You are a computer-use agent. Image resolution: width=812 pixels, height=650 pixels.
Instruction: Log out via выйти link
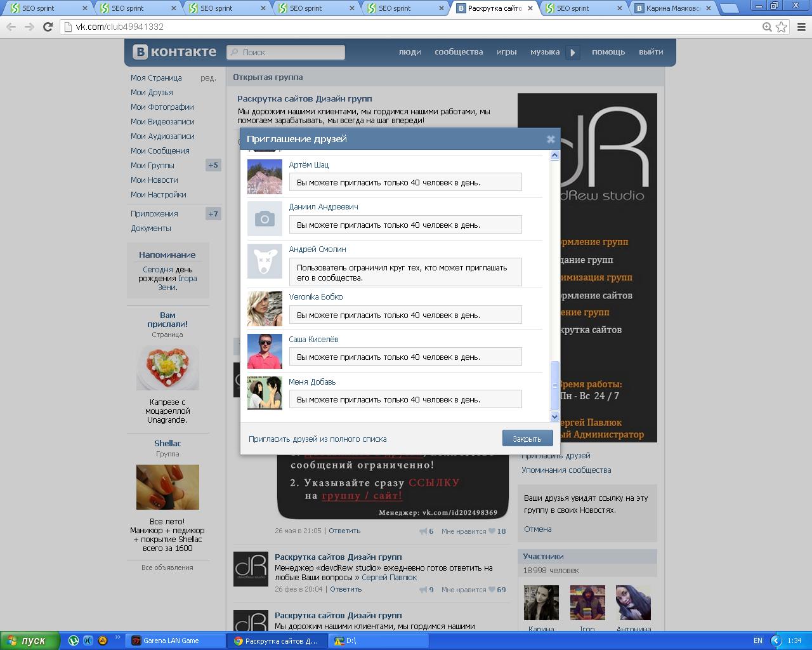pos(651,52)
